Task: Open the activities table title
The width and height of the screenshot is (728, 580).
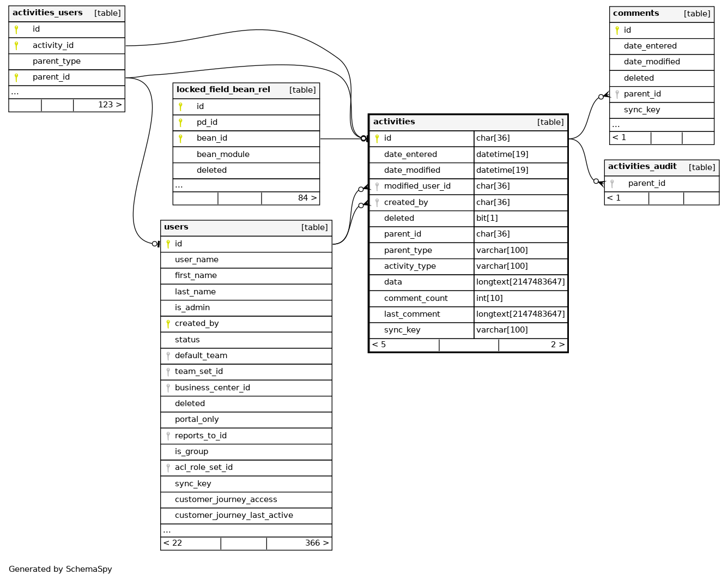Action: point(394,122)
